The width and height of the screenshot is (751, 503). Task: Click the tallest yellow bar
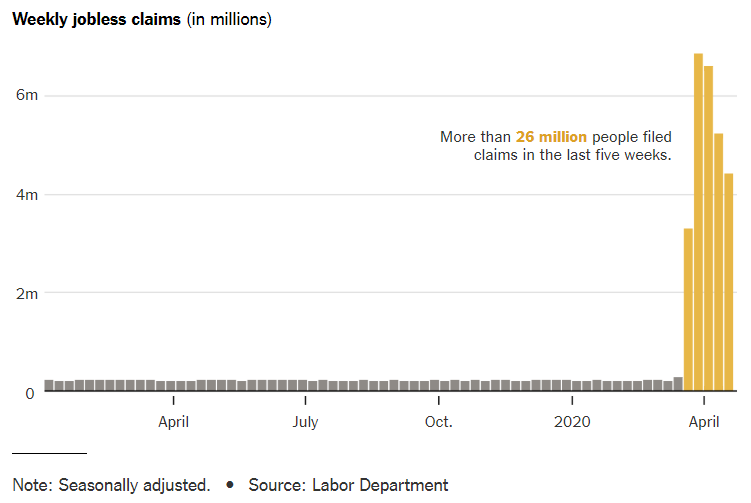click(698, 220)
